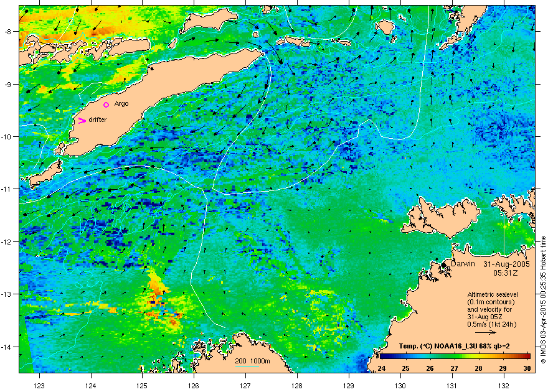Click the '05:31Z' time stamp

point(506,273)
